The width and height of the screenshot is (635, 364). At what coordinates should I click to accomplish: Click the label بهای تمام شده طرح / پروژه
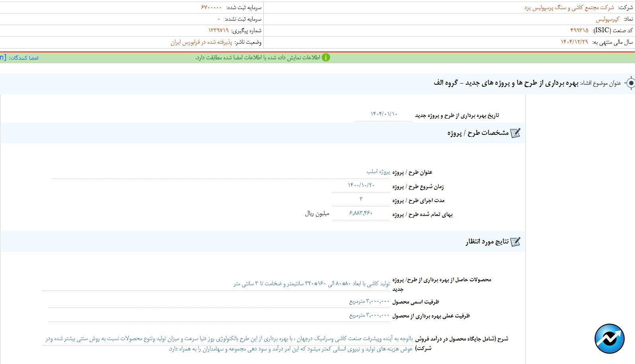point(423,215)
